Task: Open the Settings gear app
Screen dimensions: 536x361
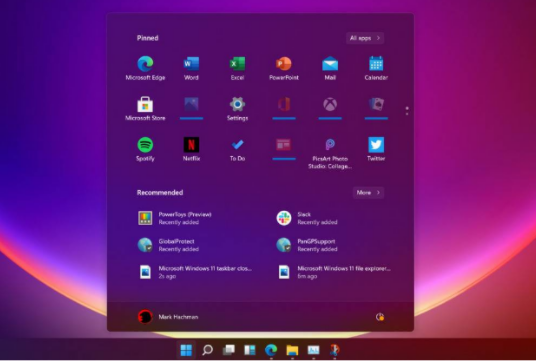Action: [x=237, y=109]
